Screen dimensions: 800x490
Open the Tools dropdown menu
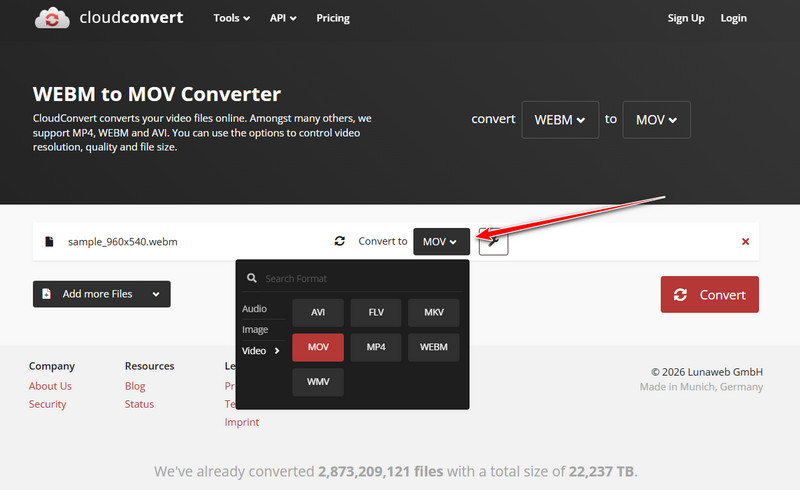[x=232, y=18]
